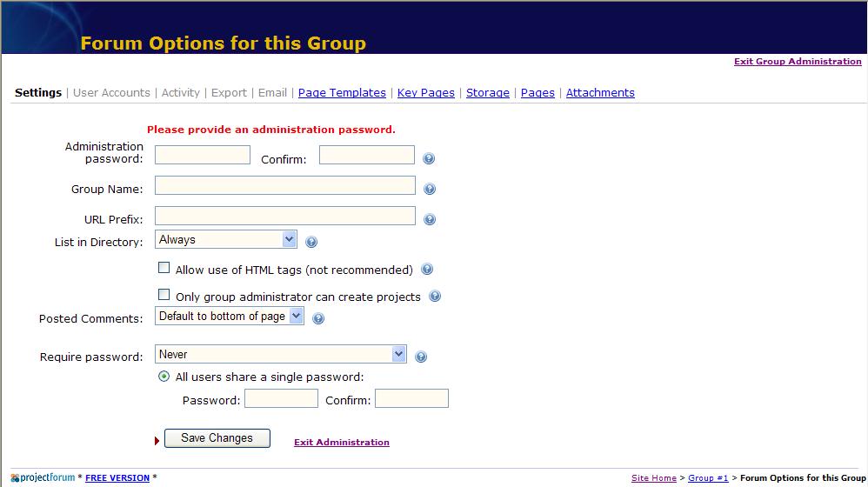Open help for List in Directory
This screenshot has width=868, height=487.
click(311, 242)
